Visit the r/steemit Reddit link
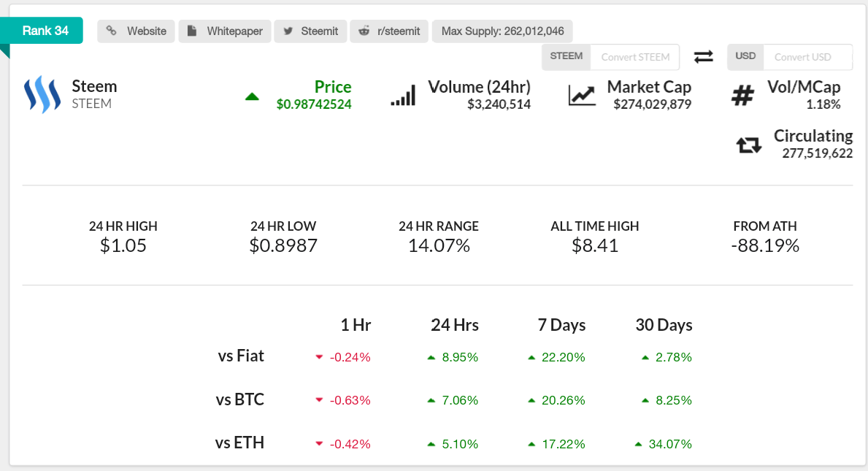 [389, 31]
